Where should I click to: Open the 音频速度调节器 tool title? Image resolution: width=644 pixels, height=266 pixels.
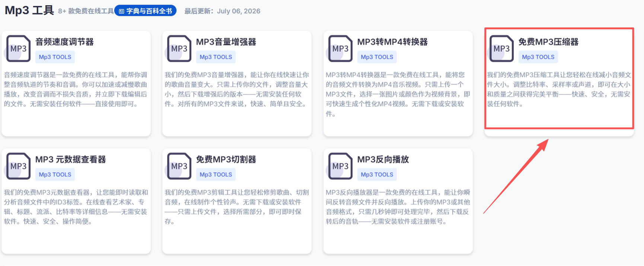[64, 42]
